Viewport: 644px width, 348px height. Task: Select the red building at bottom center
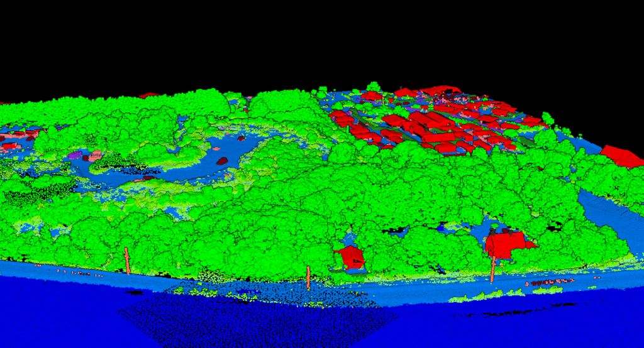coord(350,257)
